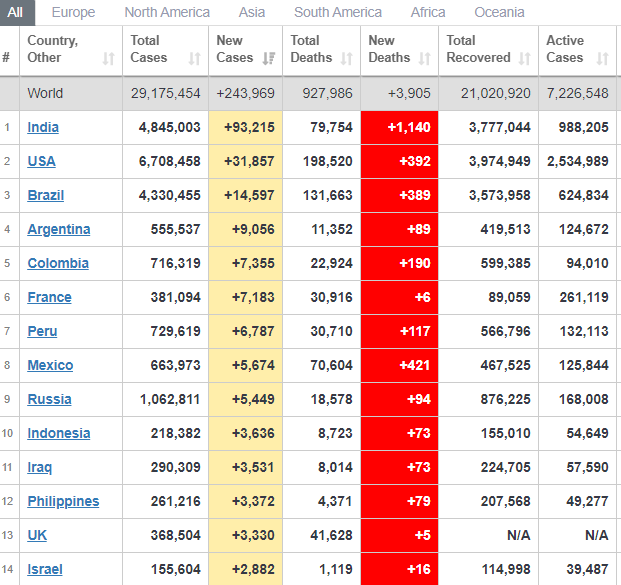
Task: Open the Oceania tab
Action: tap(499, 12)
